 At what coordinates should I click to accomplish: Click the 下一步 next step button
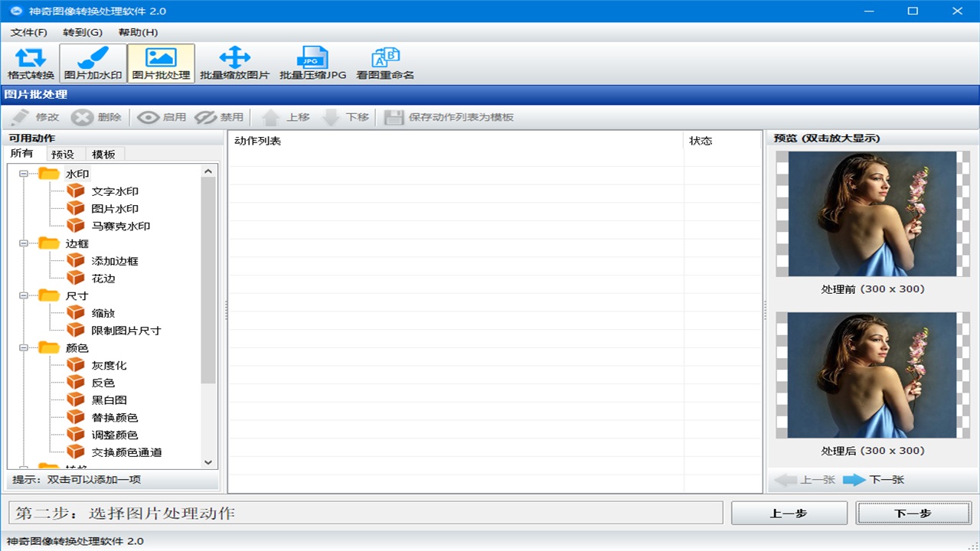click(x=913, y=513)
